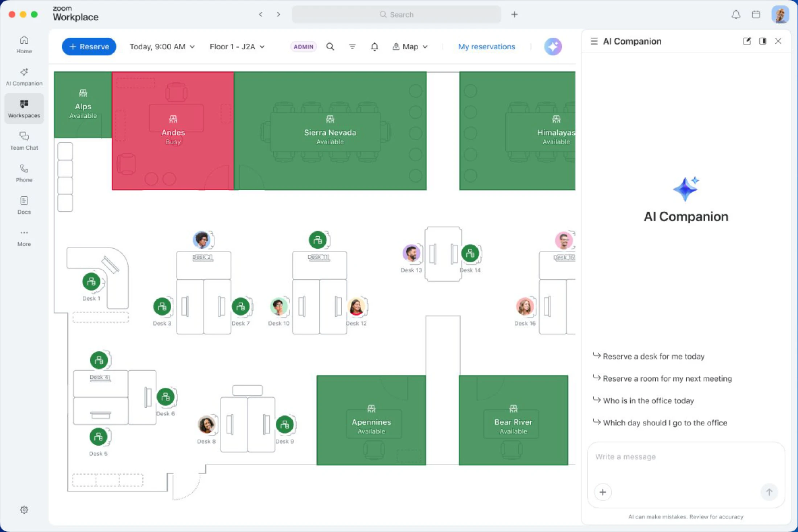Expand the Map view dropdown

410,46
